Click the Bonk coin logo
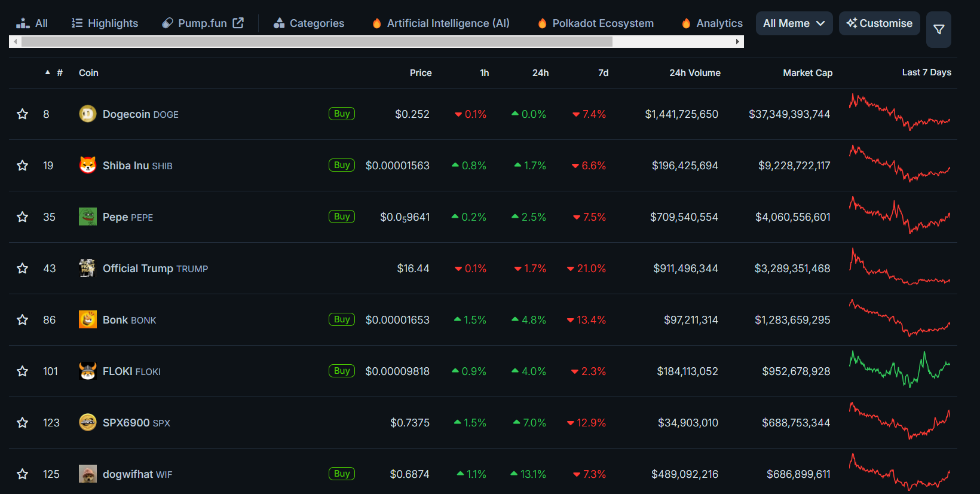The image size is (980, 494). (x=88, y=319)
